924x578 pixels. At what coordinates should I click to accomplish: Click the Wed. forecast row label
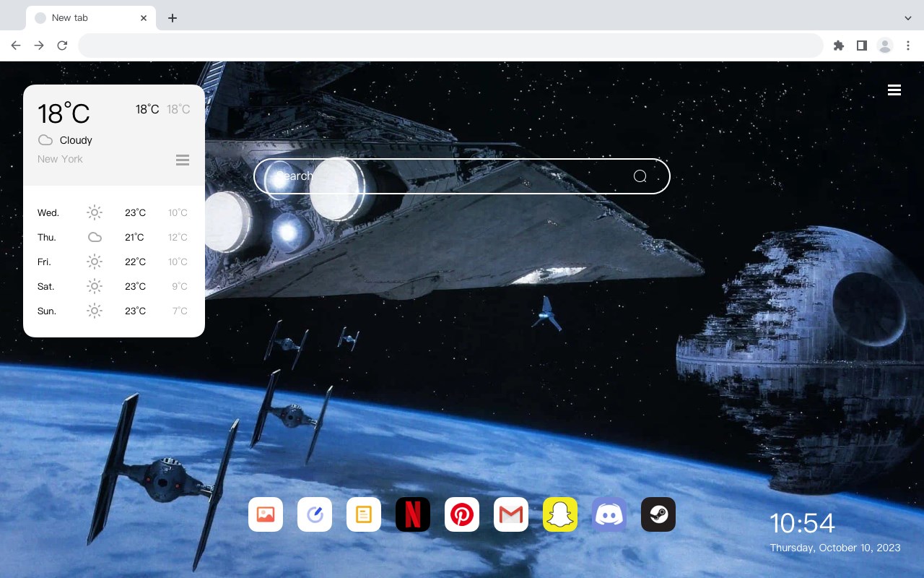click(x=48, y=212)
